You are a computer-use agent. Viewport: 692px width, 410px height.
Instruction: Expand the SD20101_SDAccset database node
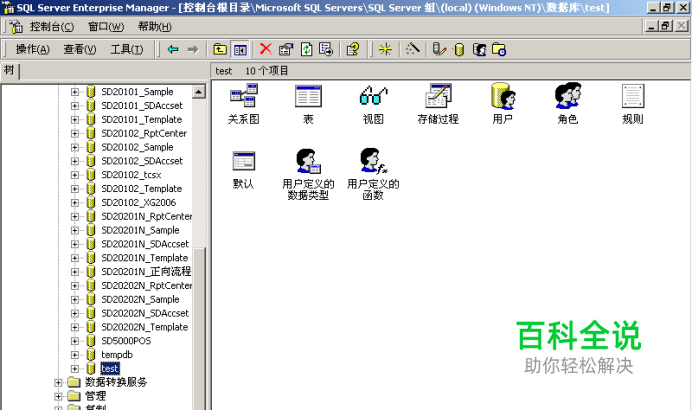tap(75, 106)
